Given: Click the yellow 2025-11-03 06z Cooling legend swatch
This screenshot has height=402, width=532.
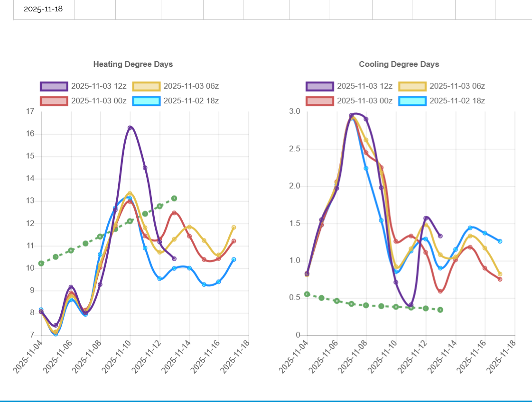Looking at the screenshot, I should 412,86.
